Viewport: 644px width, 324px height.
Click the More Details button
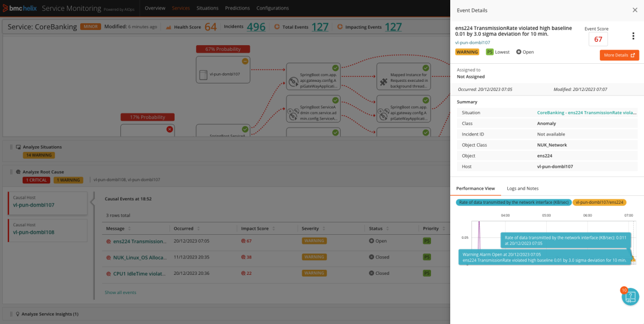(x=619, y=55)
